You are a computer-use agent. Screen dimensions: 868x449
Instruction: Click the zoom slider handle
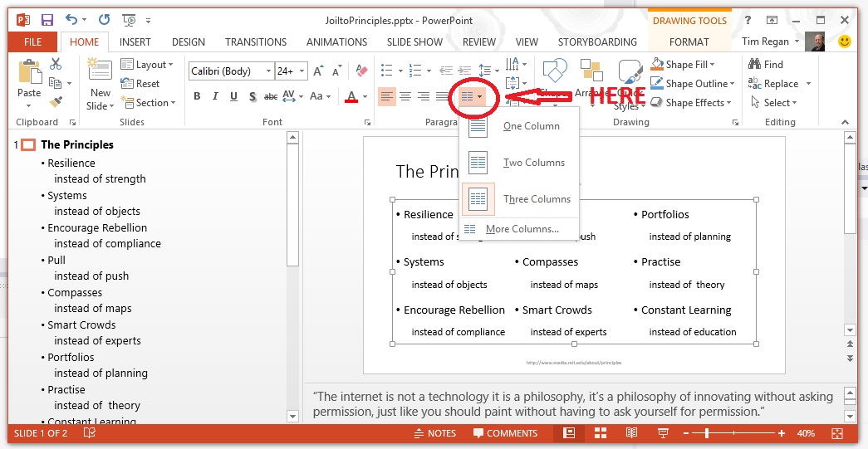707,433
